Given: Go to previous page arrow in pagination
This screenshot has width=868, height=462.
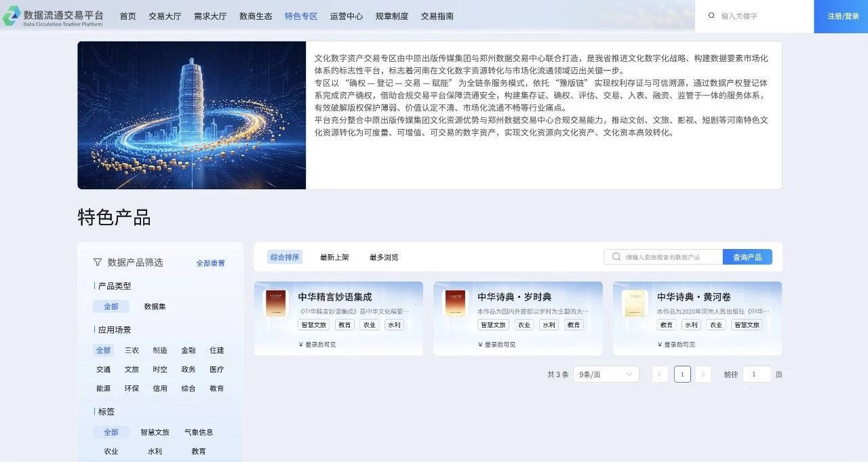Looking at the screenshot, I should coord(660,374).
